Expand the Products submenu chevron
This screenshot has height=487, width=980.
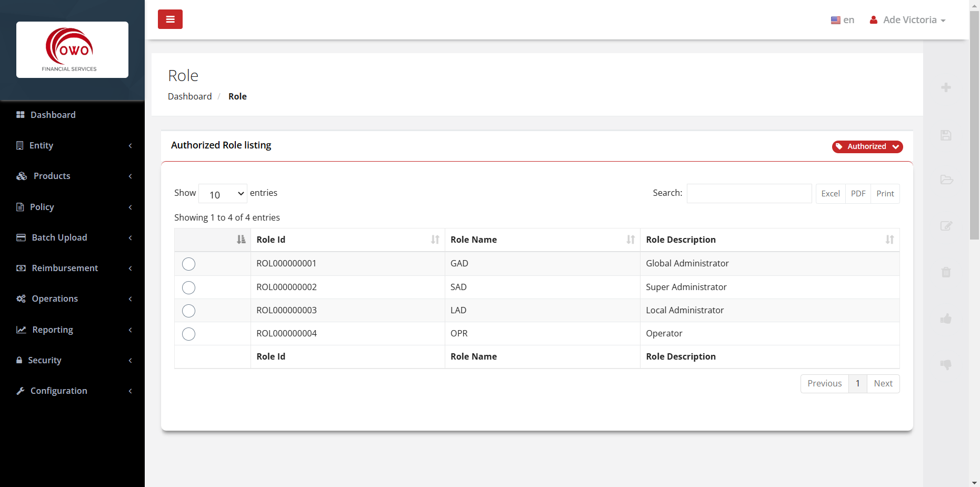coord(130,176)
